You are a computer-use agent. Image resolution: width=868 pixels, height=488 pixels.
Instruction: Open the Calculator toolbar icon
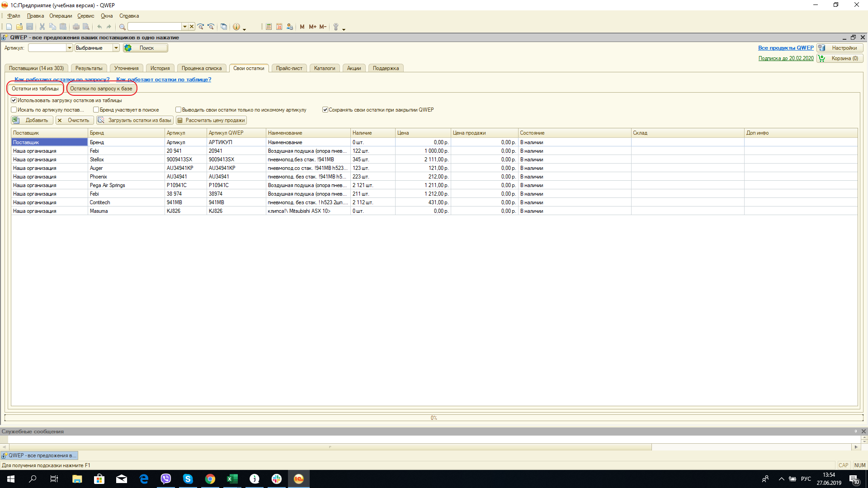click(269, 27)
